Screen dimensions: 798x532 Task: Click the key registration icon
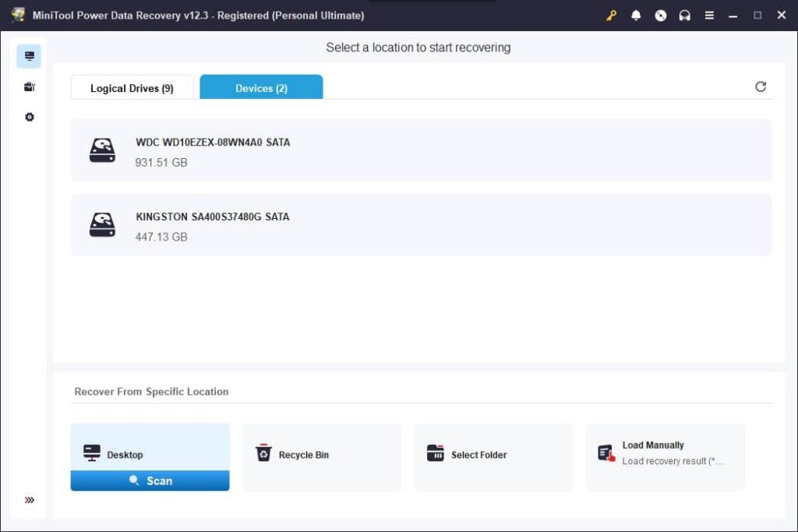[611, 16]
